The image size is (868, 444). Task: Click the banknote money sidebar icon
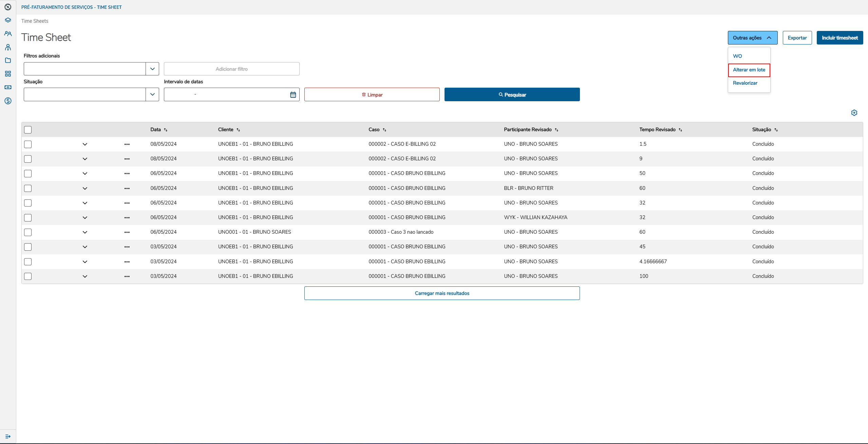8,87
